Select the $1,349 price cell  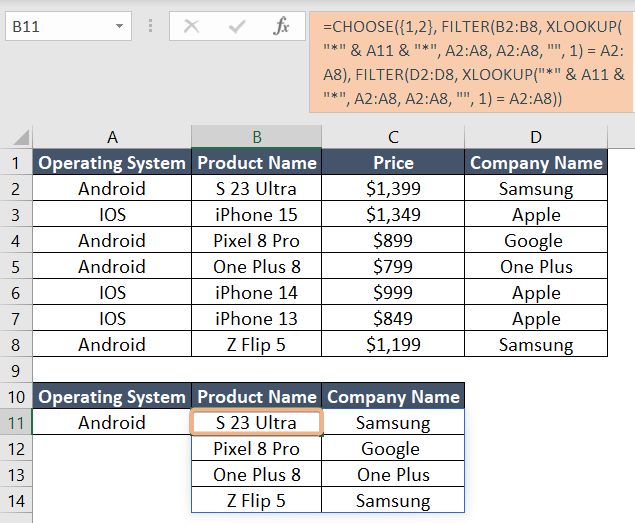coord(393,214)
